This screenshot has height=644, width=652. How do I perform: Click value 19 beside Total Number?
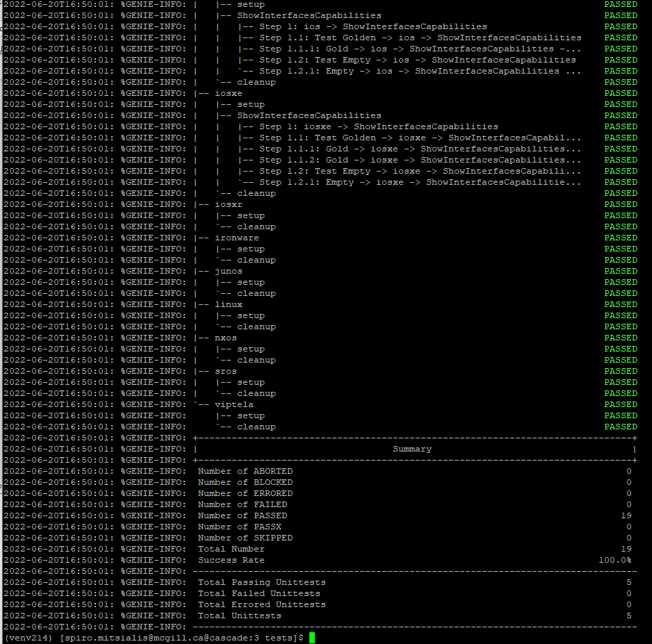point(626,549)
